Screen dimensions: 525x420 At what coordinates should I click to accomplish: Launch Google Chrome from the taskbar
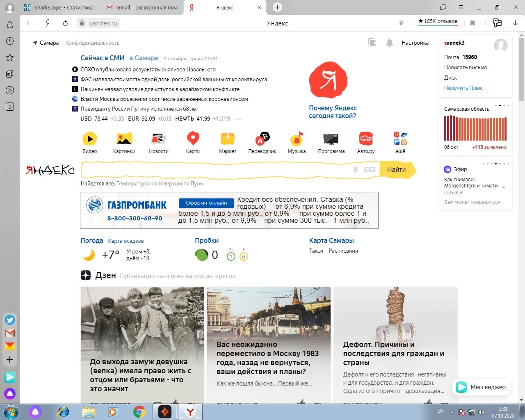139,412
